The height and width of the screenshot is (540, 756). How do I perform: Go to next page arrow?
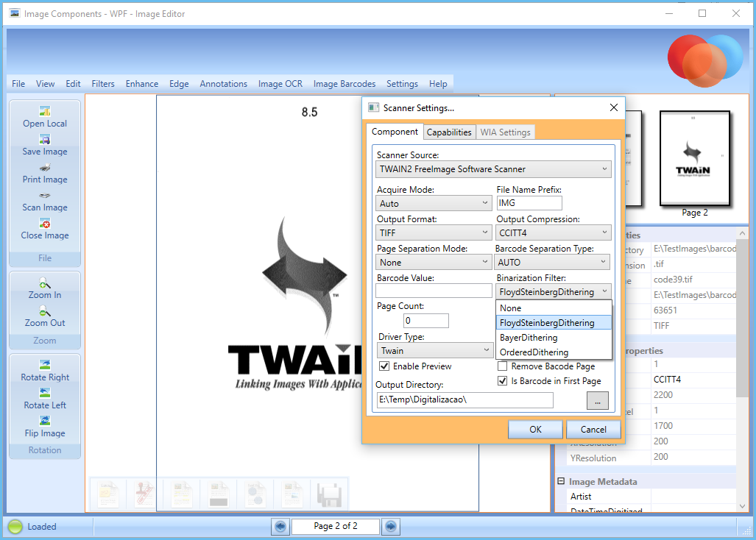click(x=391, y=527)
